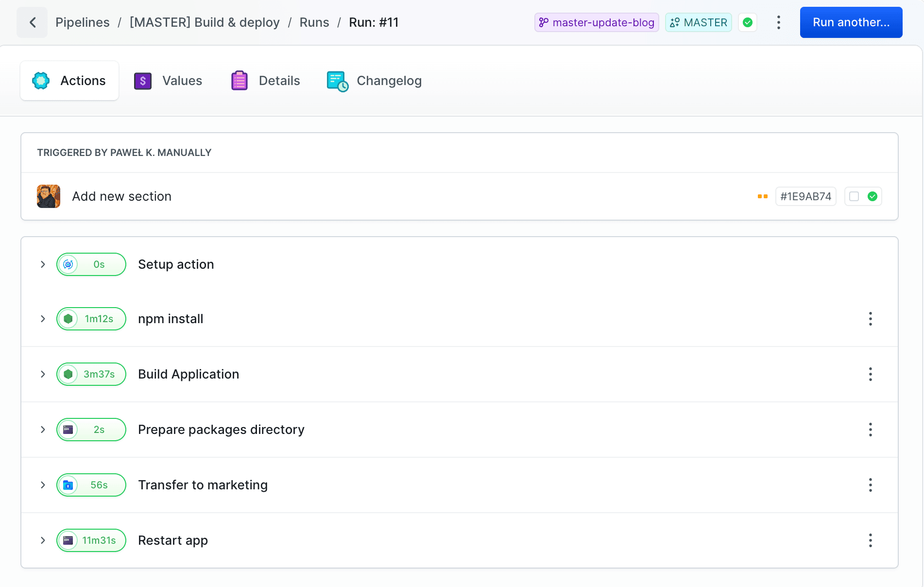Viewport: 924px width, 587px height.
Task: Open npm install action options menu
Action: click(870, 319)
